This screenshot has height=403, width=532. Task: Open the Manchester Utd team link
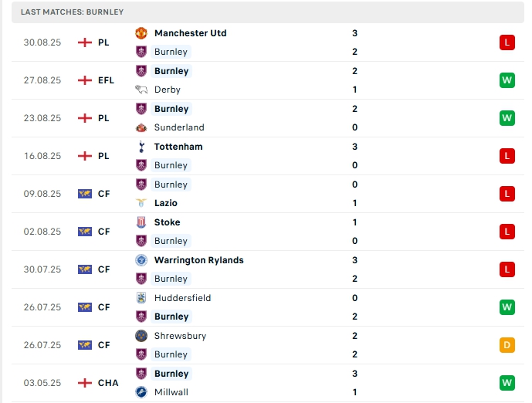pos(190,33)
